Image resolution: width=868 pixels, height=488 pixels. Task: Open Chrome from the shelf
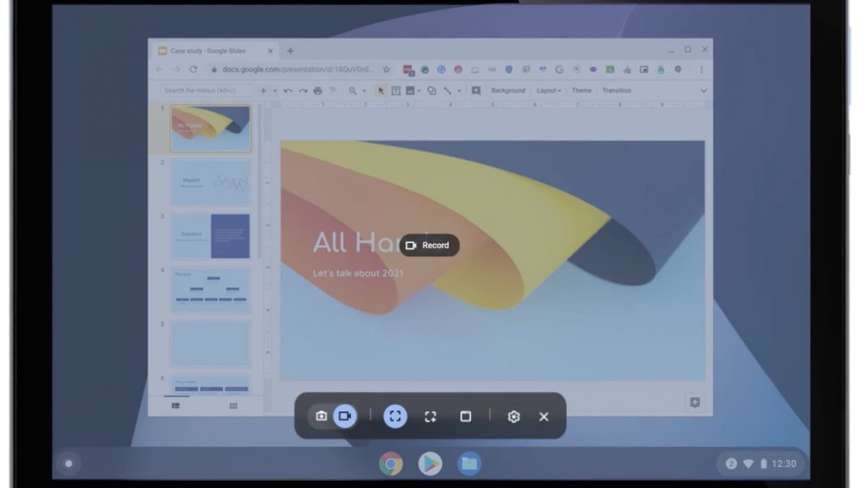(391, 463)
